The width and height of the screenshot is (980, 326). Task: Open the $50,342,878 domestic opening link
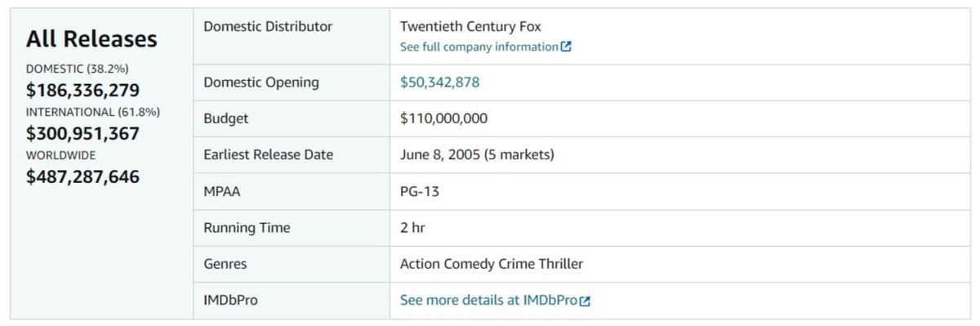coord(439,83)
